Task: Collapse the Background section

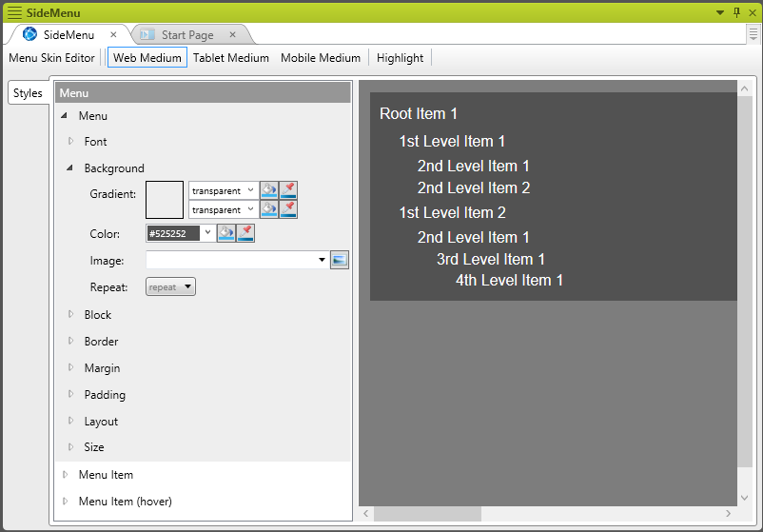Action: 69,167
